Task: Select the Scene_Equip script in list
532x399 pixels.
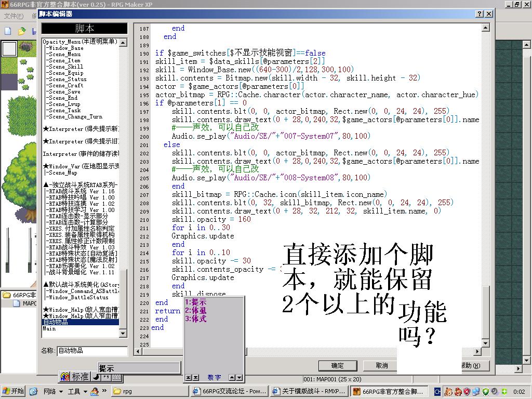Action: tap(66, 73)
